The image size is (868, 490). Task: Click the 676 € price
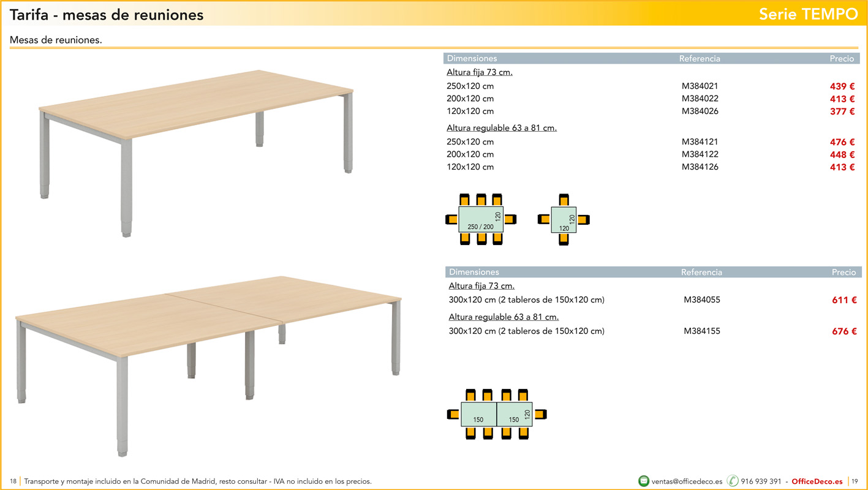[844, 331]
